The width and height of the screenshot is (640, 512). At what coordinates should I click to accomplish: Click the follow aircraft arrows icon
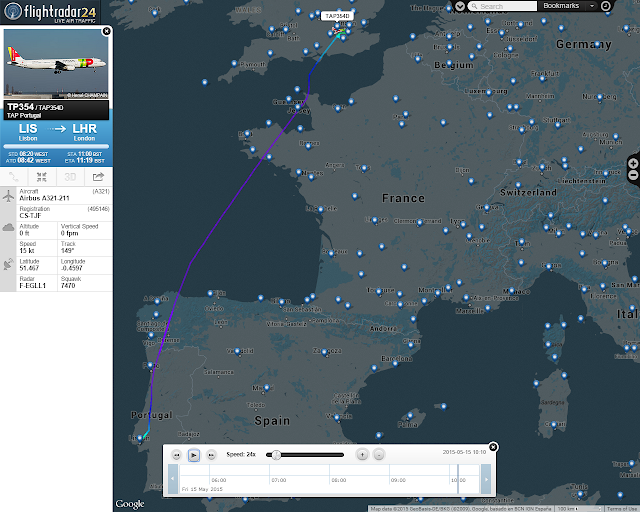coord(42,177)
